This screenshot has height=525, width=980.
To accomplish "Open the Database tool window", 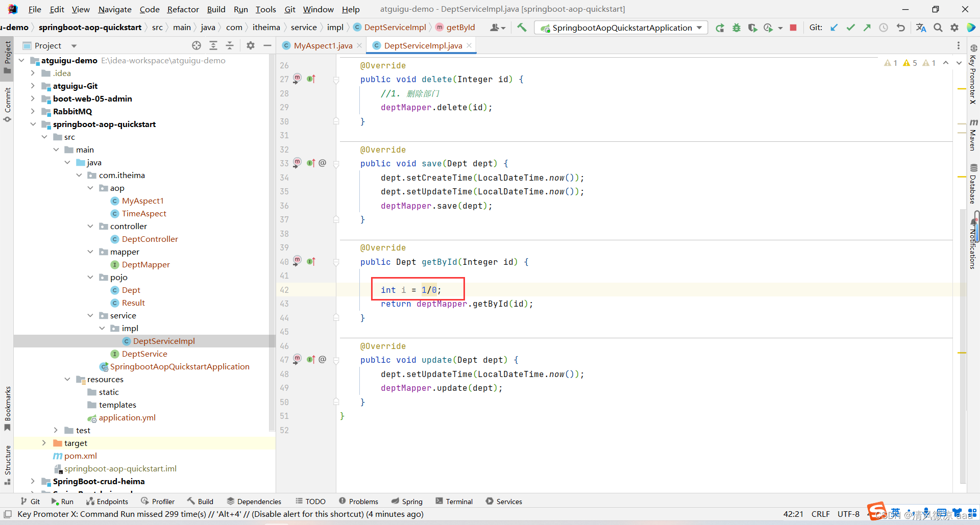I will pyautogui.click(x=973, y=184).
